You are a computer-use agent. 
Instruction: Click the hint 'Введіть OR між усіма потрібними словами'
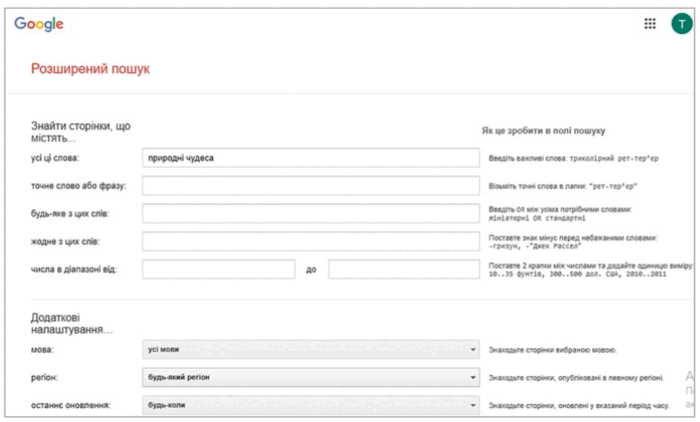tap(560, 213)
